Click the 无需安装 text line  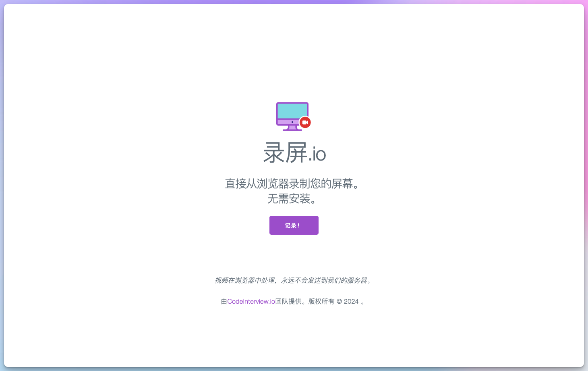tap(292, 199)
